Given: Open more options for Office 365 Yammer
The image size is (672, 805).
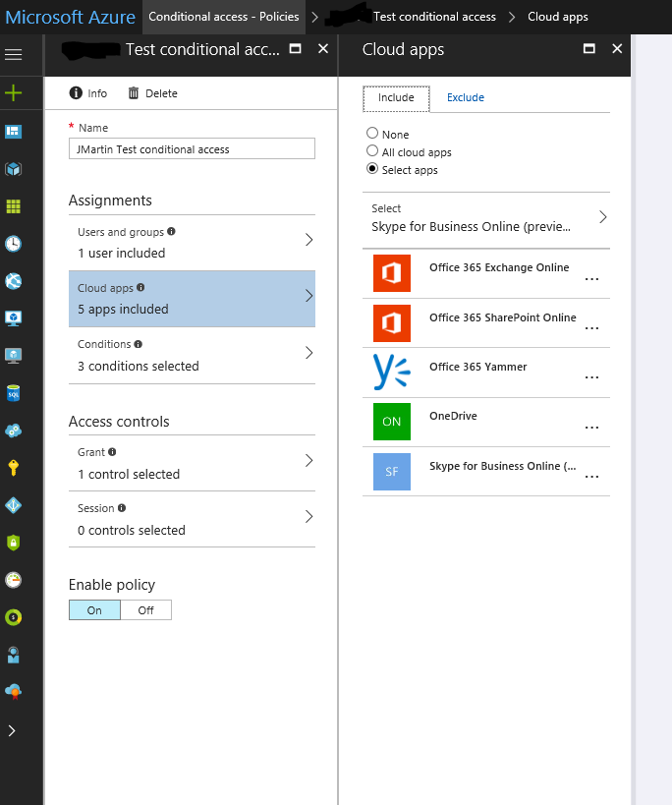Looking at the screenshot, I should 592,377.
